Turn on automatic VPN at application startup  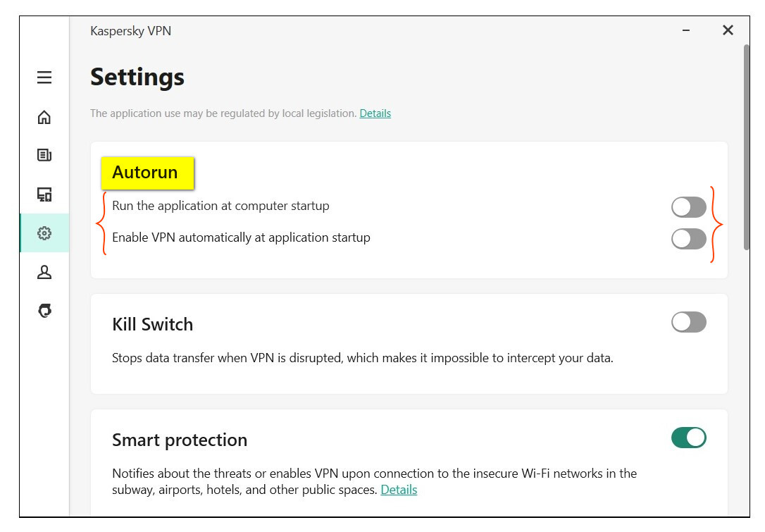pyautogui.click(x=688, y=239)
